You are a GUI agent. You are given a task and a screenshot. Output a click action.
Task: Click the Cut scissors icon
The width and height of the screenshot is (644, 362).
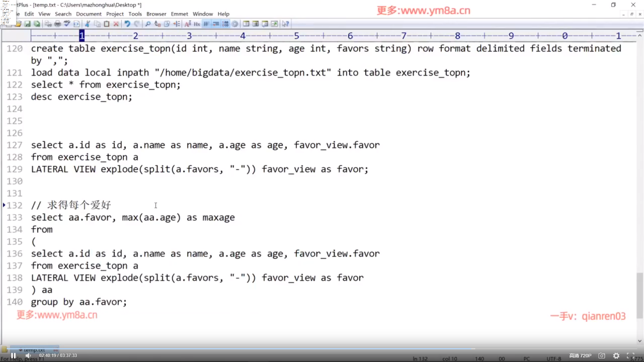[88, 24]
